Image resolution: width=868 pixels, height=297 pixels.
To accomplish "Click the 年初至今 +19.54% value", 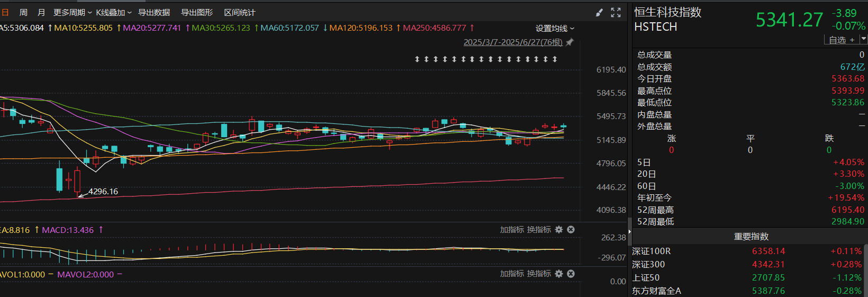I will 846,198.
